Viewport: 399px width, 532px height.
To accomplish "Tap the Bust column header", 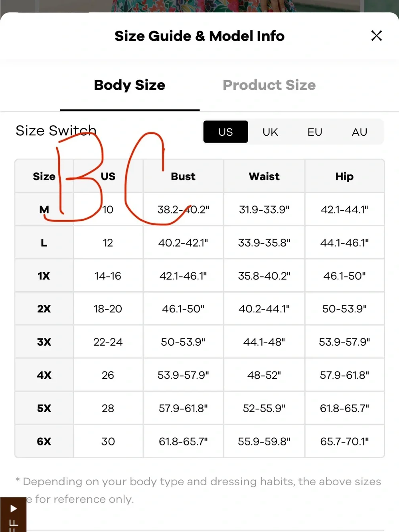I will [x=183, y=176].
